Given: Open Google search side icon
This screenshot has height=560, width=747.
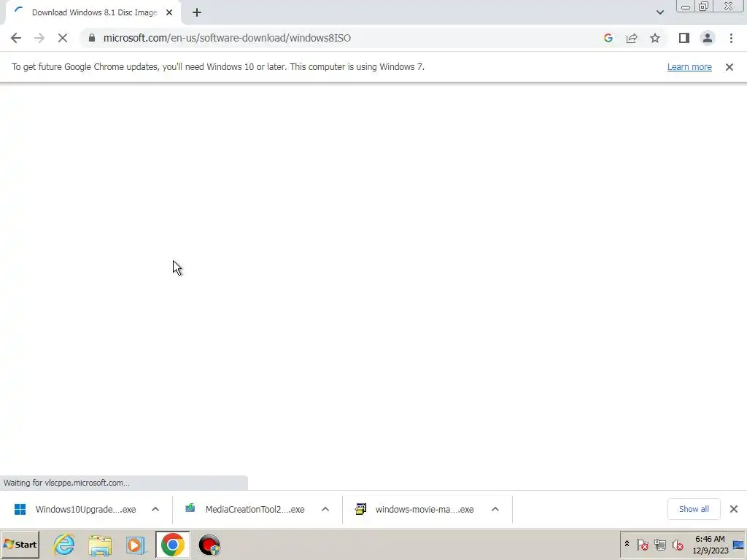Looking at the screenshot, I should tap(608, 38).
